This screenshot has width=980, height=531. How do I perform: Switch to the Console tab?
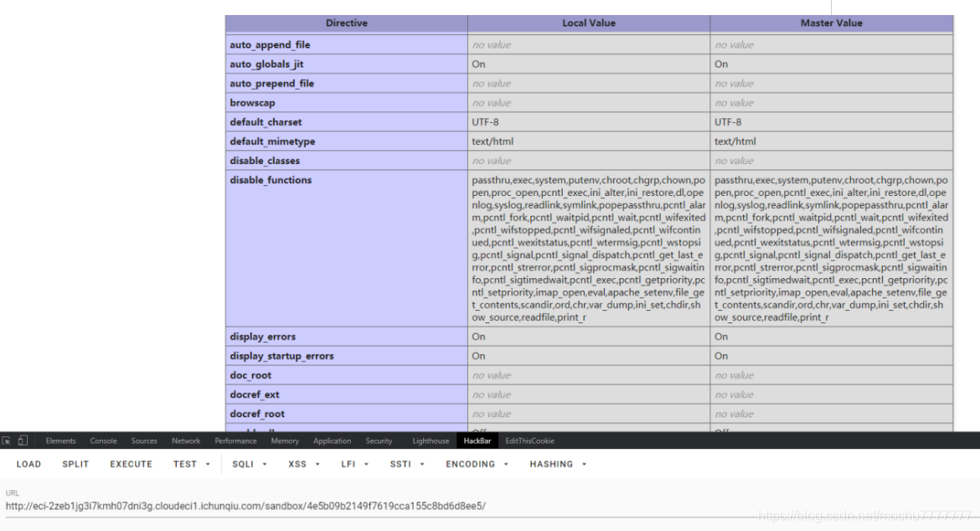tap(103, 441)
